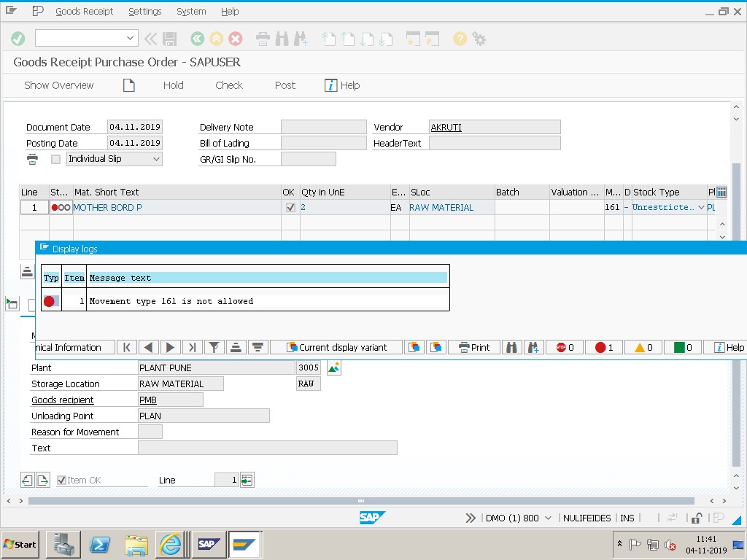Click the go to line icon next to Line field
This screenshot has height=560, width=747.
click(x=247, y=480)
